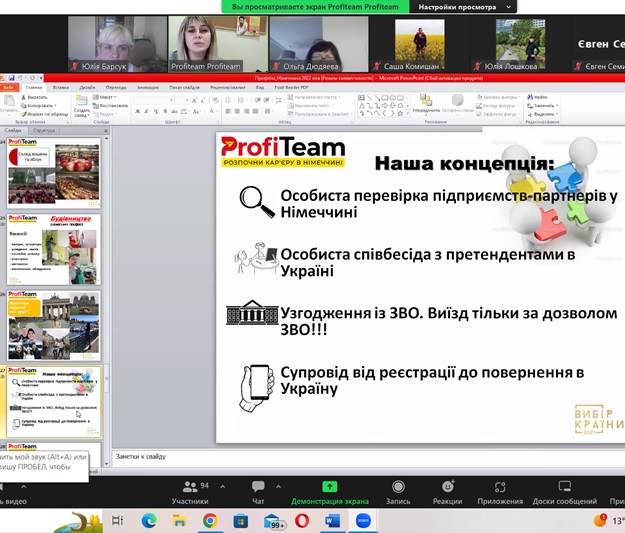The width and height of the screenshot is (625, 533).
Task: Click the Восстановить reset slide button
Action: click(x=110, y=106)
